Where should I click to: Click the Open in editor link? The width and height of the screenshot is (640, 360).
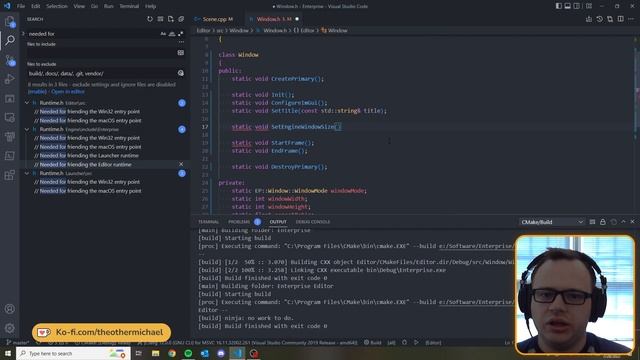click(68, 92)
